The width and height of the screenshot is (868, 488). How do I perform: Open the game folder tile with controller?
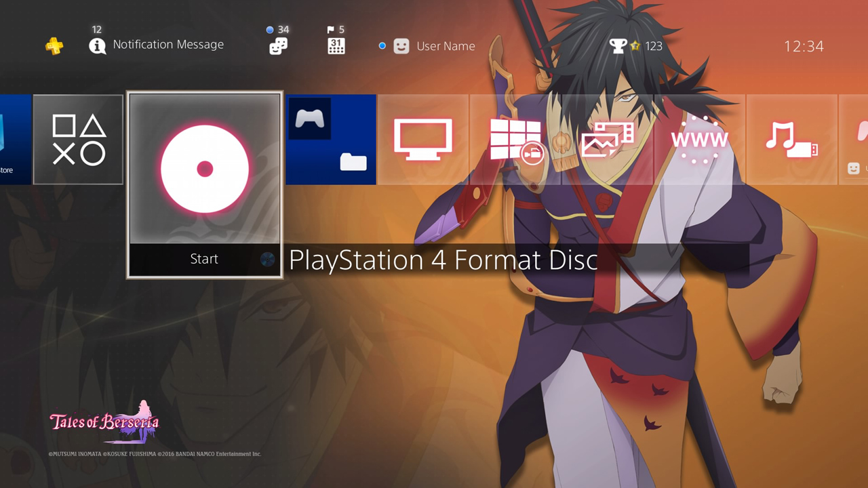[331, 140]
